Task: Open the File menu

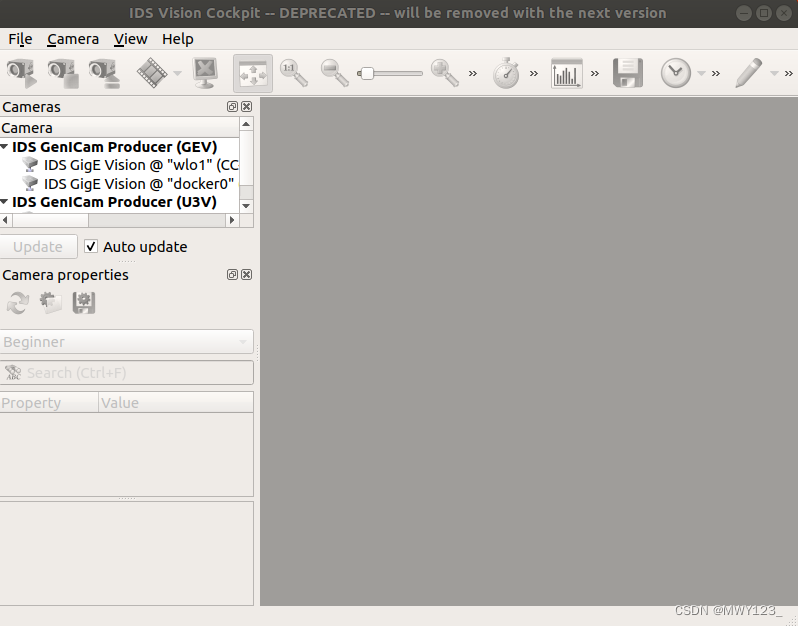Action: (x=20, y=39)
